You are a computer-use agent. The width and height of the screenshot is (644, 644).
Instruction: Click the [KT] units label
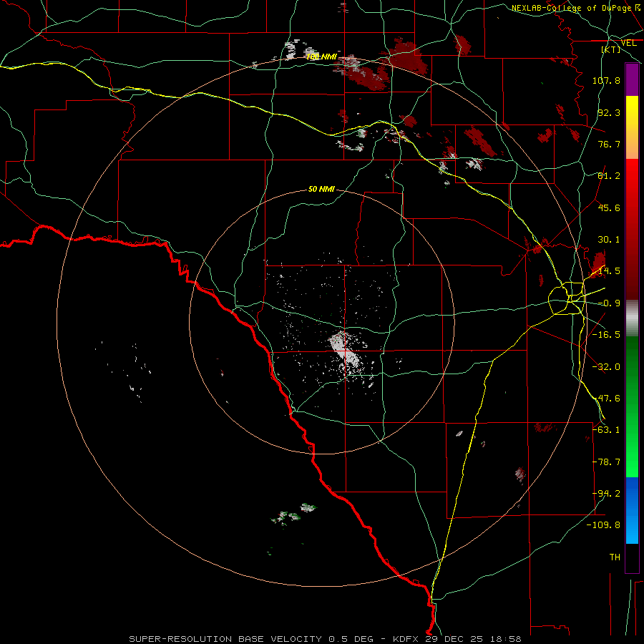(611, 49)
